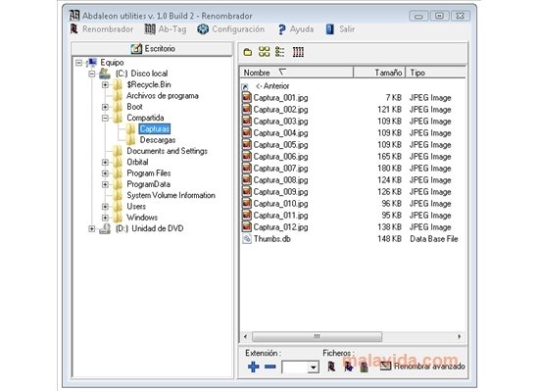539x392 pixels.
Task: Click the file list scroll right arrow
Action: [x=460, y=336]
